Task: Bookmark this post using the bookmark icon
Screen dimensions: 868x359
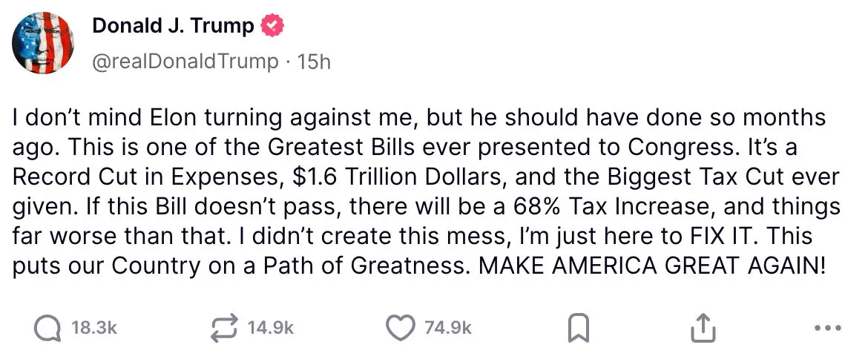Action: pyautogui.click(x=578, y=328)
